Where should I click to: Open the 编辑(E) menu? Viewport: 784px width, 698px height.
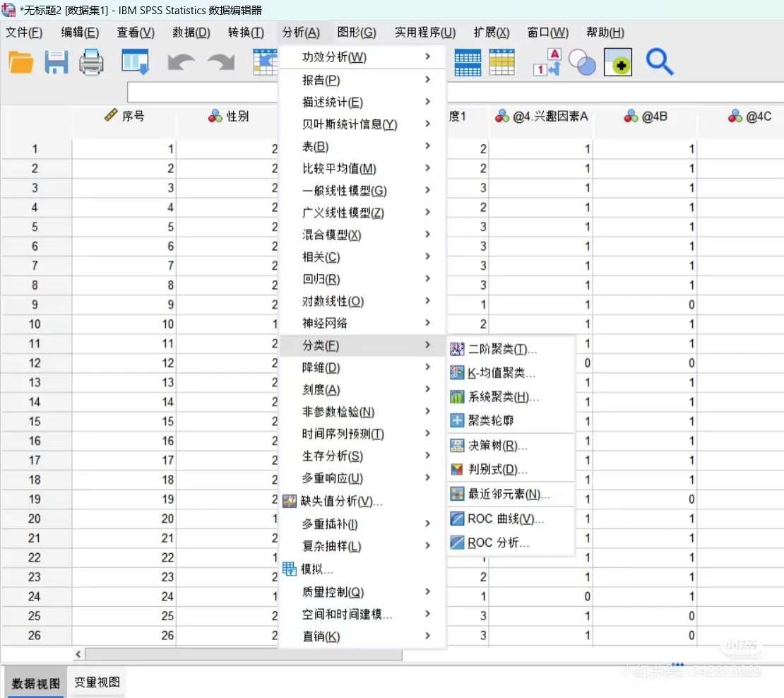coord(80,32)
